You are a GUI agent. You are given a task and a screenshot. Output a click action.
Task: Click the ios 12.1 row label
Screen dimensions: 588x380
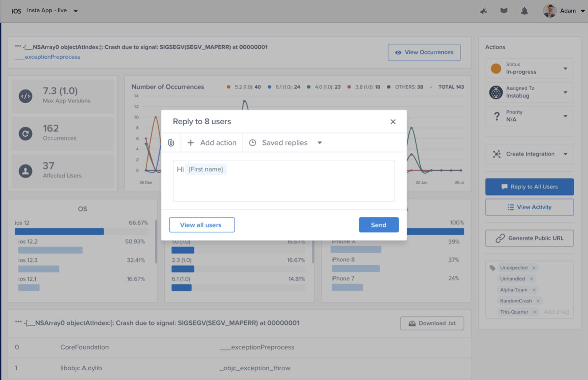click(x=28, y=279)
